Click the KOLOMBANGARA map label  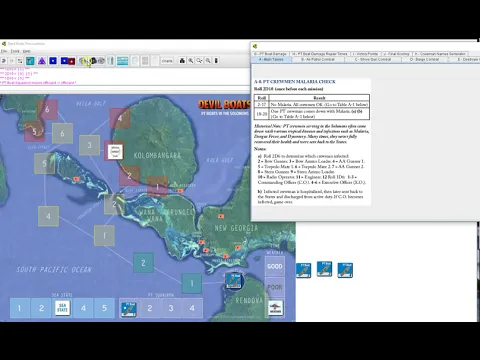pyautogui.click(x=157, y=155)
